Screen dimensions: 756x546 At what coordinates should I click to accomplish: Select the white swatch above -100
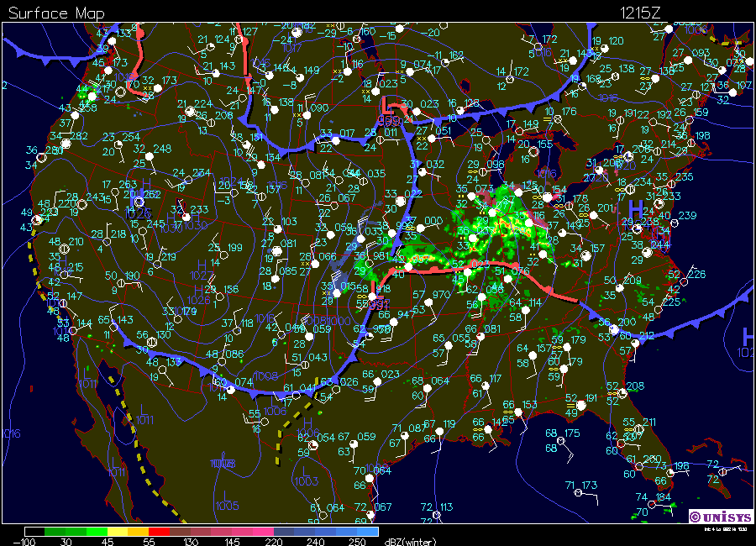pyautogui.click(x=34, y=531)
